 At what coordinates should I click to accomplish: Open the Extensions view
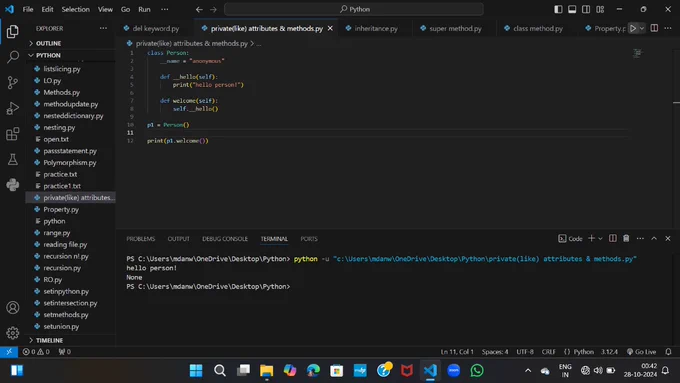(x=13, y=134)
